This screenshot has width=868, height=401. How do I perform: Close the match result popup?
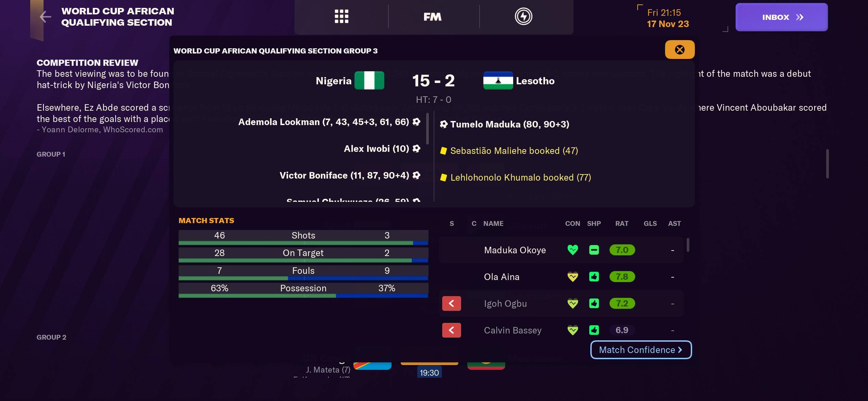(x=679, y=50)
